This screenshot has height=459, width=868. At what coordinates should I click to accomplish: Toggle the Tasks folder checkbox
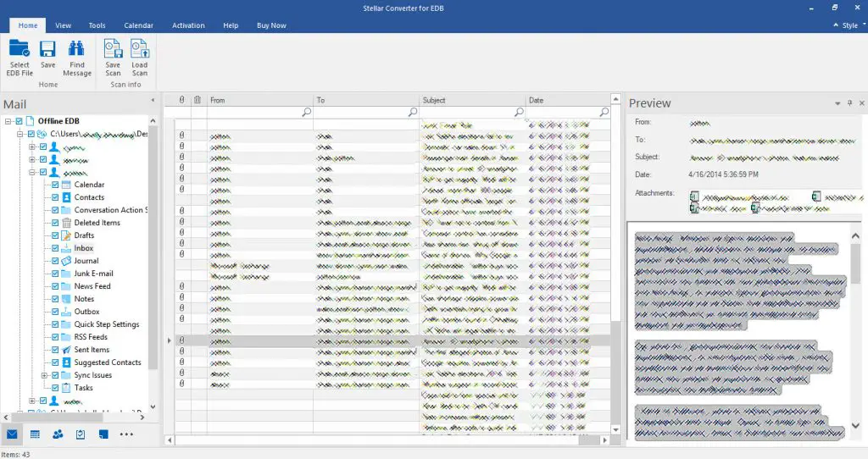(55, 388)
